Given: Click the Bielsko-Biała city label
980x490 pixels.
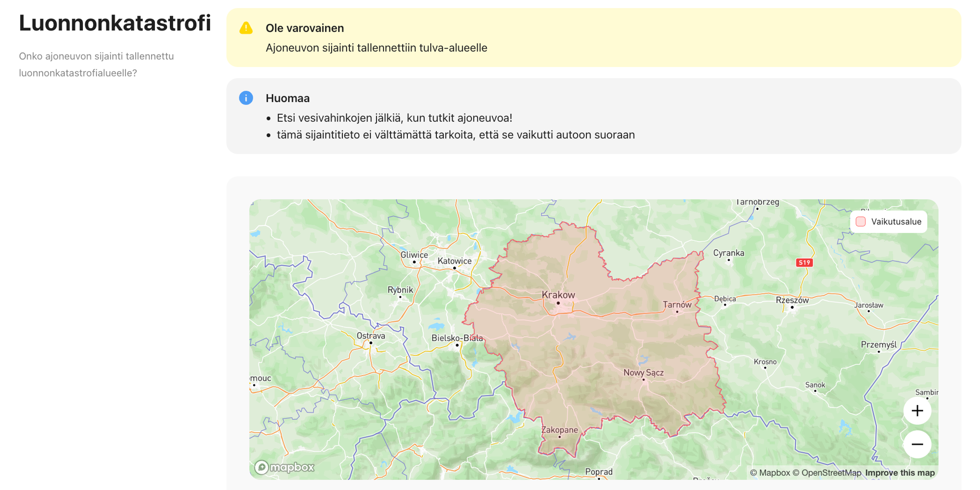Looking at the screenshot, I should 457,338.
